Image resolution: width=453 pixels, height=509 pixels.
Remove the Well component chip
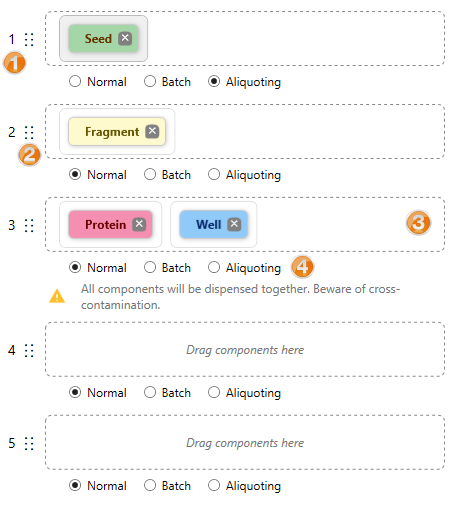(234, 224)
